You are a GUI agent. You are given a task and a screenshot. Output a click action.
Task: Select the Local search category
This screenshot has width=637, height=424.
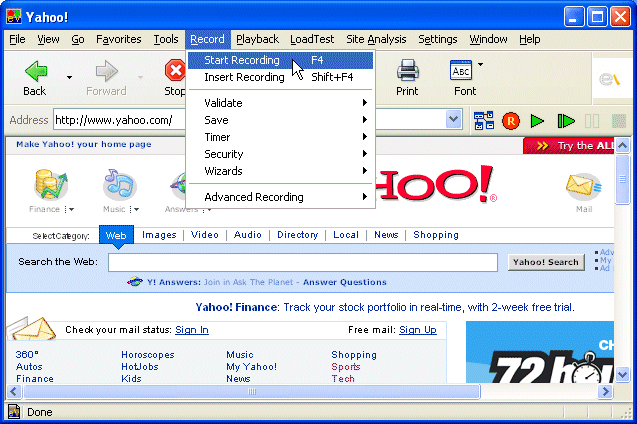(x=346, y=235)
